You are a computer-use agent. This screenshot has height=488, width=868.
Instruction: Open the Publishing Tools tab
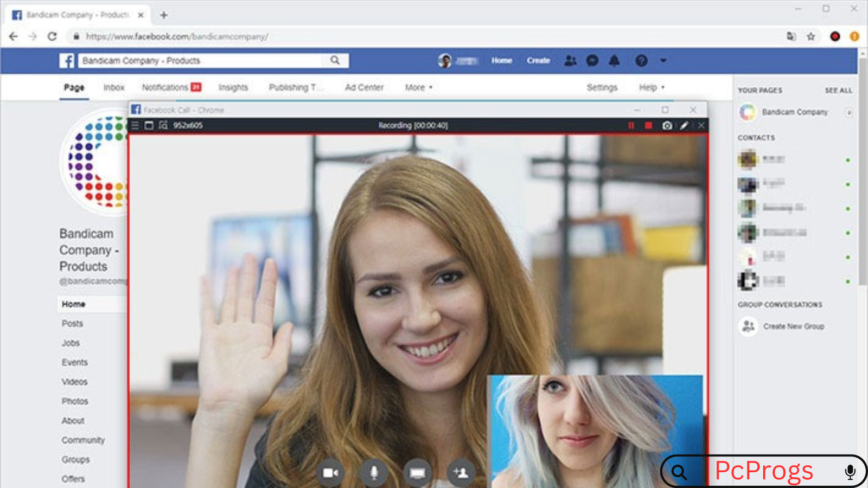coord(296,87)
